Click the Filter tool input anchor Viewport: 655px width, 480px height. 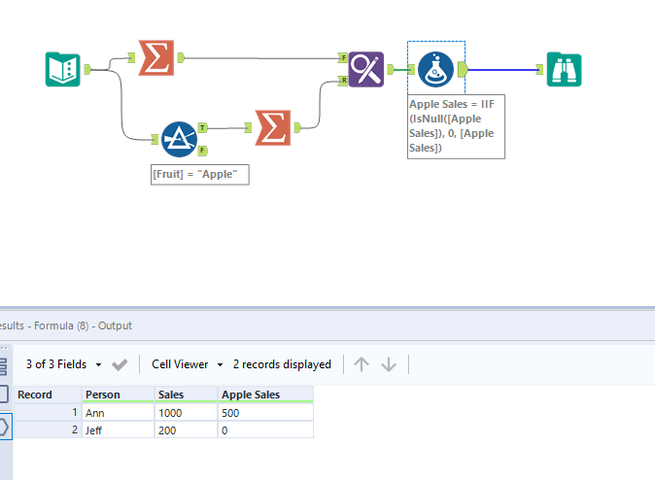(155, 139)
